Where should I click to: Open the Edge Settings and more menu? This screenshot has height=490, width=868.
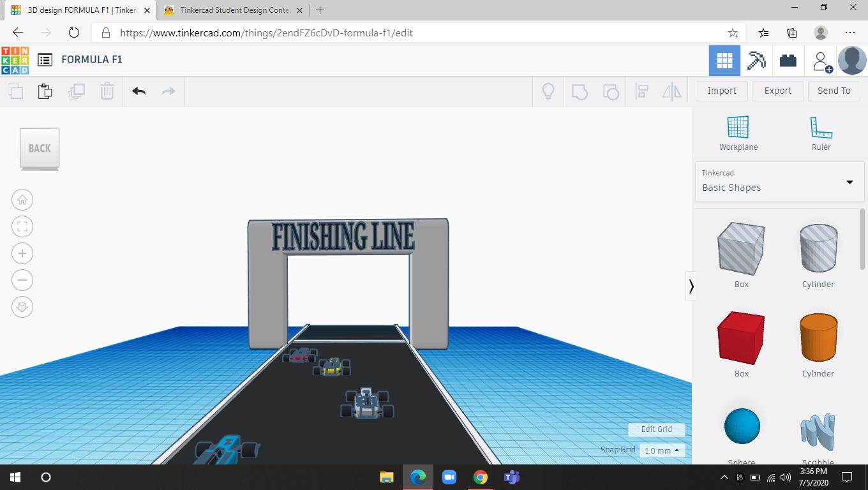(x=850, y=33)
